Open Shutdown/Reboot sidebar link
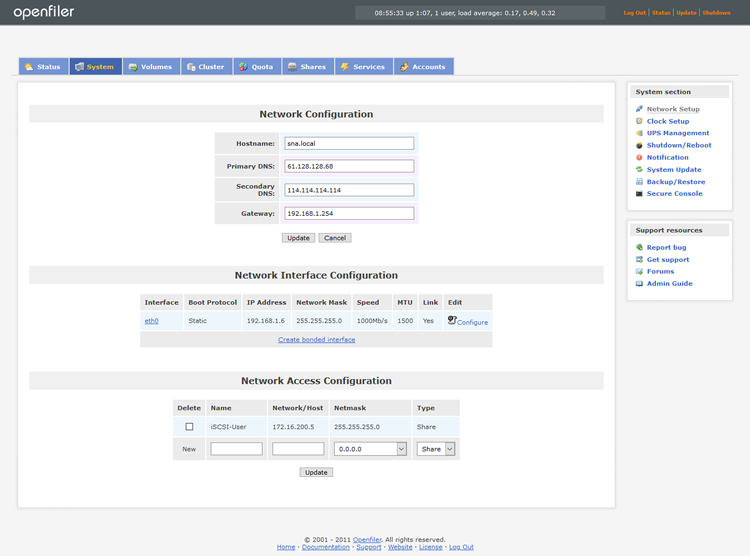 pyautogui.click(x=679, y=145)
